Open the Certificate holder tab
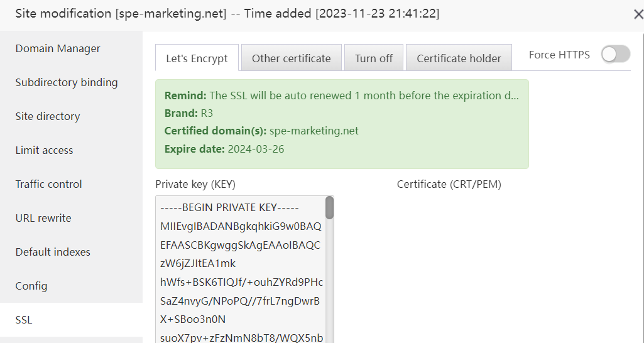Screen dimensions: 644x343 (459, 58)
